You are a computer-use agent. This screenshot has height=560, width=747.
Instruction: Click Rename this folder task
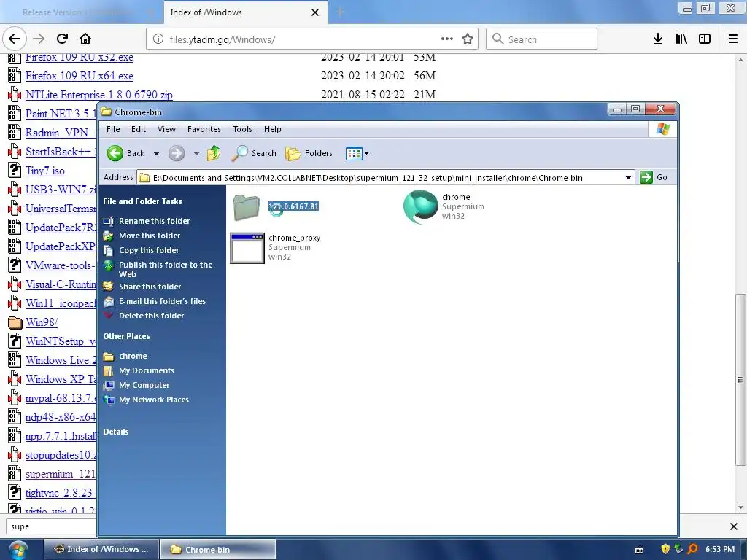point(155,221)
